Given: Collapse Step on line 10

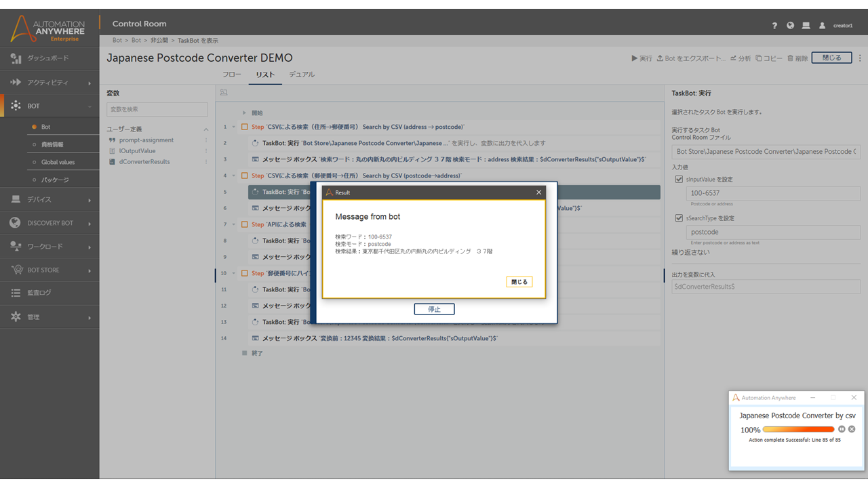Looking at the screenshot, I should [234, 273].
